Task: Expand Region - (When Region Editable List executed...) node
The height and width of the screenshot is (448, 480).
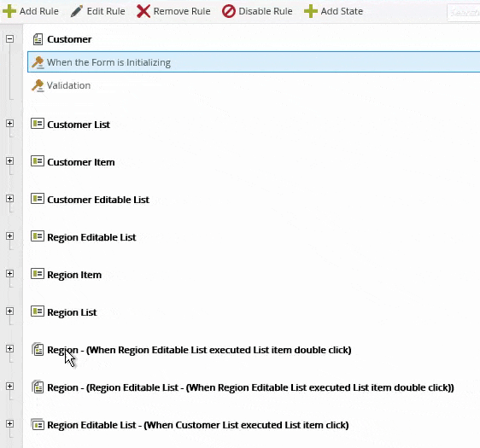Action: click(x=9, y=349)
